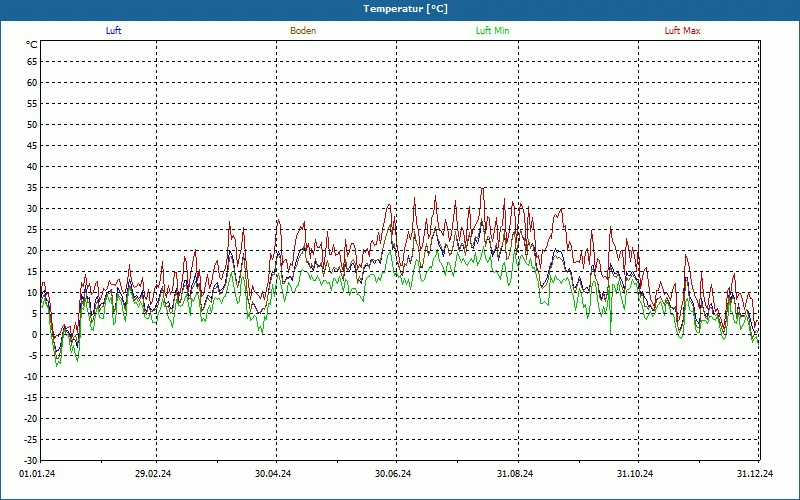Click the 31.10.24 date label
The image size is (800, 500).
click(x=635, y=474)
